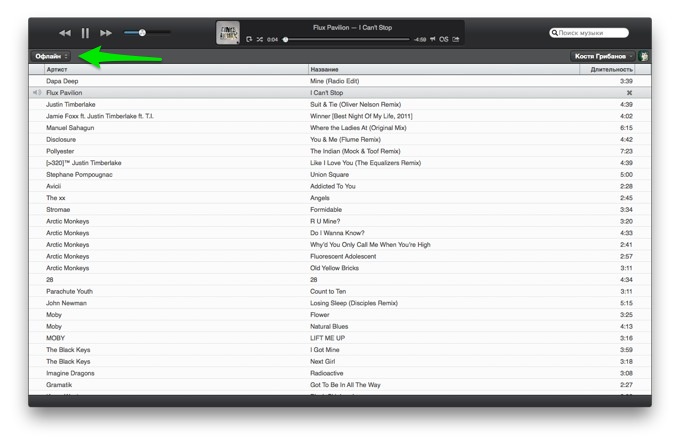Skip back to the previous track

pos(65,33)
